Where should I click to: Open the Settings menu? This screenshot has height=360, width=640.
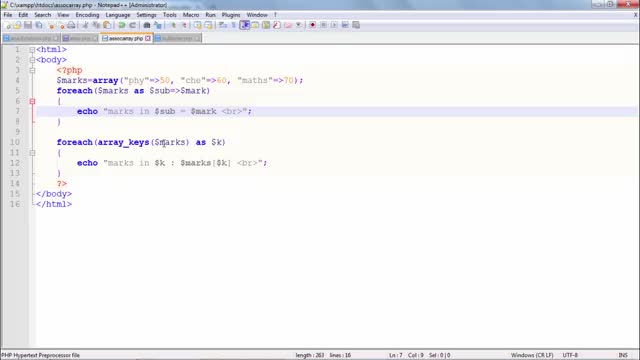pos(146,15)
